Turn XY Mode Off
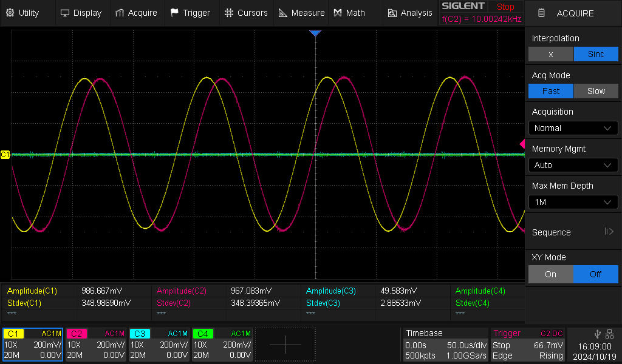 [x=596, y=274]
